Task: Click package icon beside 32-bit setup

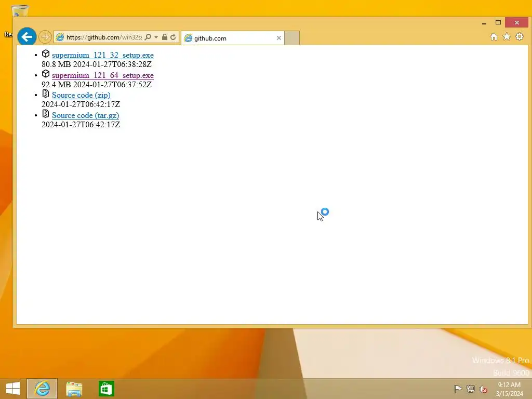Action: click(46, 54)
